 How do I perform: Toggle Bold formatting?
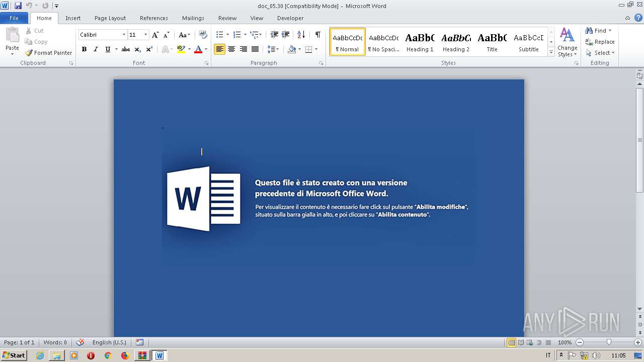click(84, 49)
